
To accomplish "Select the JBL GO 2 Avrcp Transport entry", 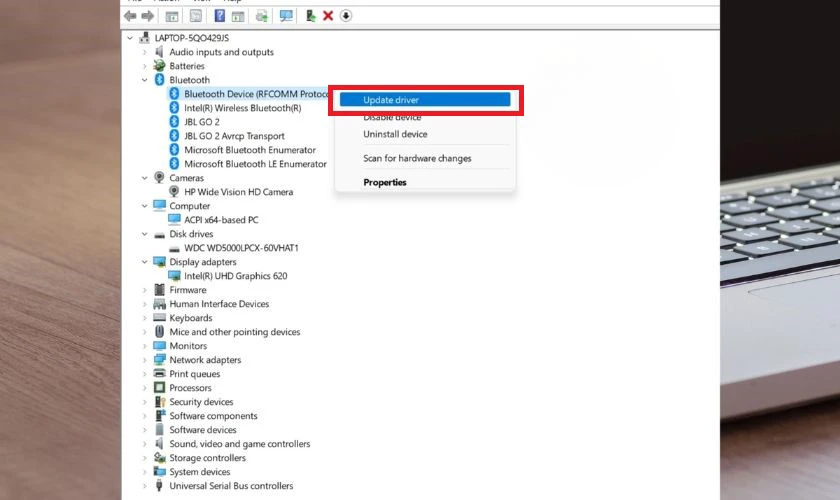I will coord(234,136).
